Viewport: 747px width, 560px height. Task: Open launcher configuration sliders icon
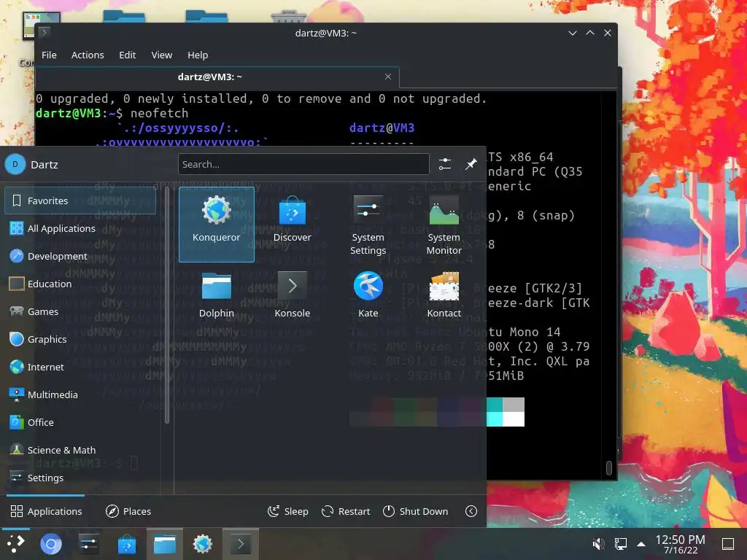pyautogui.click(x=445, y=164)
